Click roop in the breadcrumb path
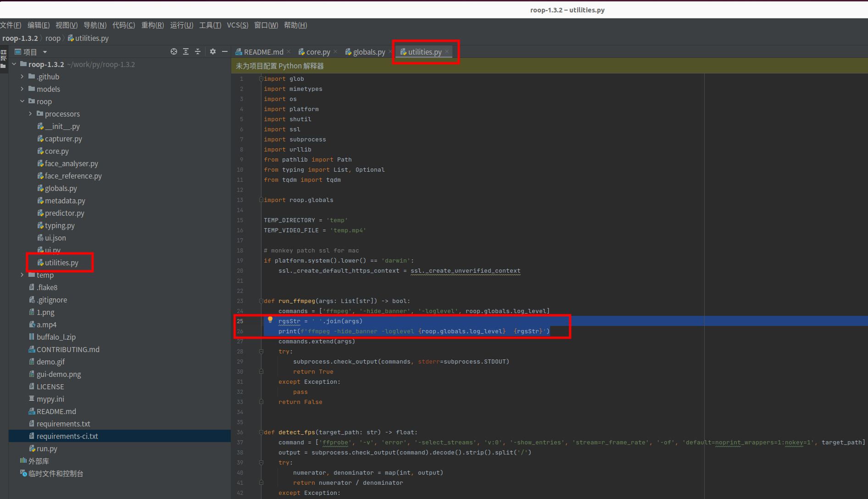 [53, 38]
